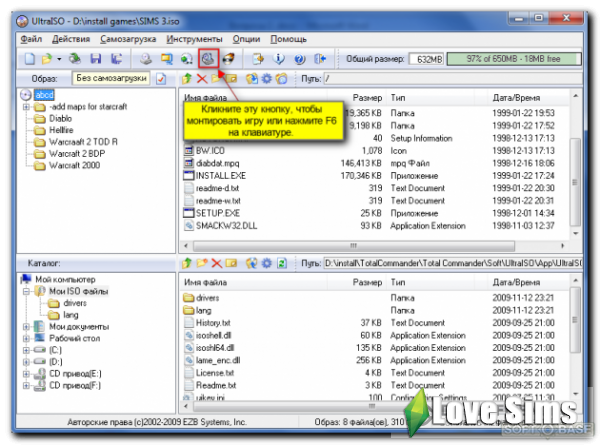The image size is (600, 445).
Task: Select the Hellfire folder in image tree
Action: (61, 130)
